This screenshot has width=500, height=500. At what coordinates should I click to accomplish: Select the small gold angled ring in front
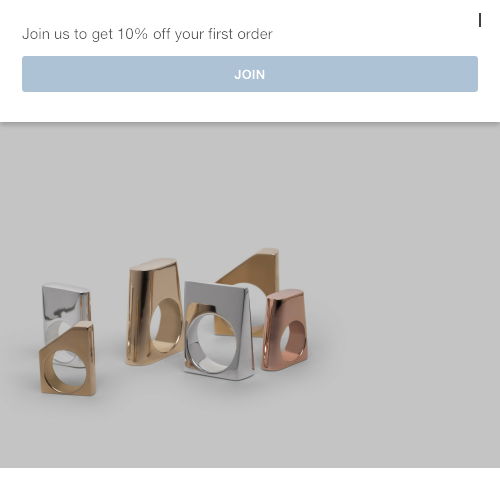68,360
